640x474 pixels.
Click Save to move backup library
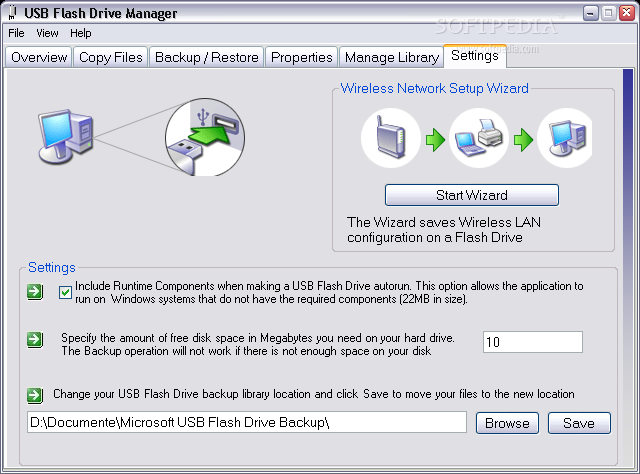coord(579,423)
